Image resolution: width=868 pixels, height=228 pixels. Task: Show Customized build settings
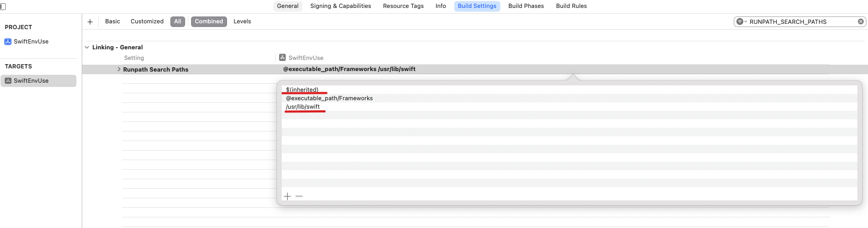tap(147, 22)
